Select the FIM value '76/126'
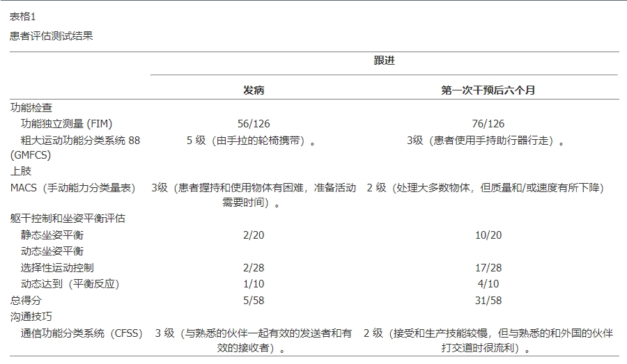Screen dimensions: 627x364 pos(488,124)
